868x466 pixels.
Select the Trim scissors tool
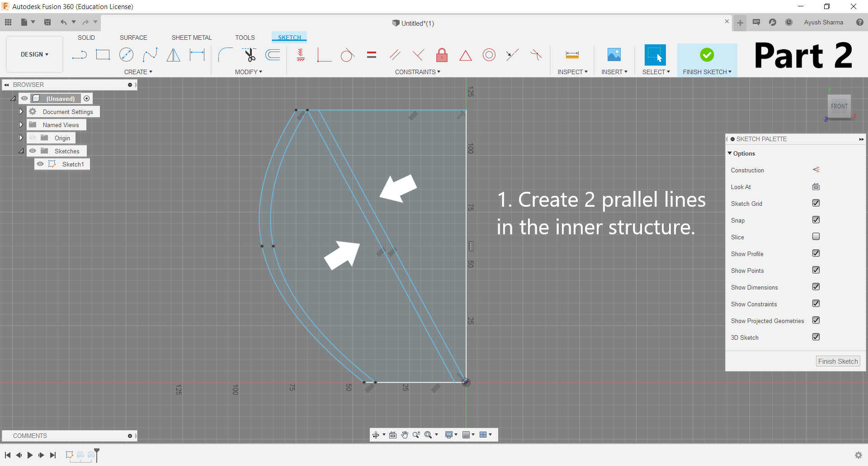tap(249, 55)
